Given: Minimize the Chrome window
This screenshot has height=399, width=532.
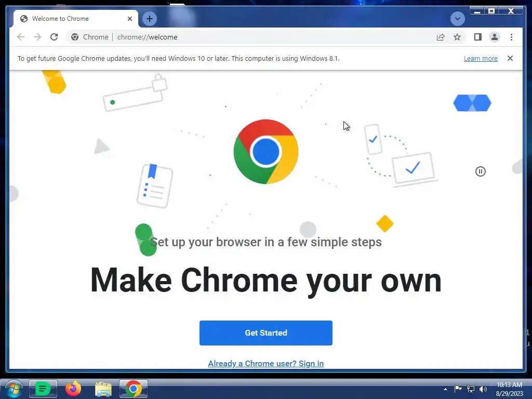Looking at the screenshot, I should 477,11.
